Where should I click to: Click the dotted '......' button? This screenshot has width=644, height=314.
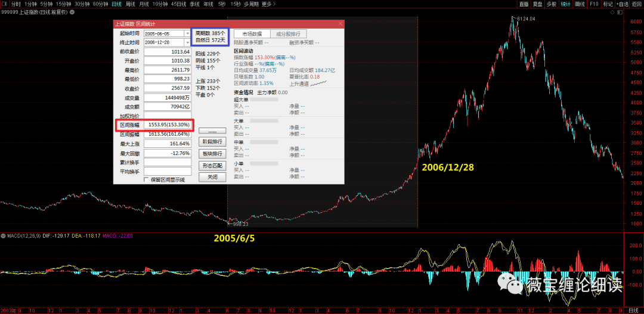click(212, 131)
